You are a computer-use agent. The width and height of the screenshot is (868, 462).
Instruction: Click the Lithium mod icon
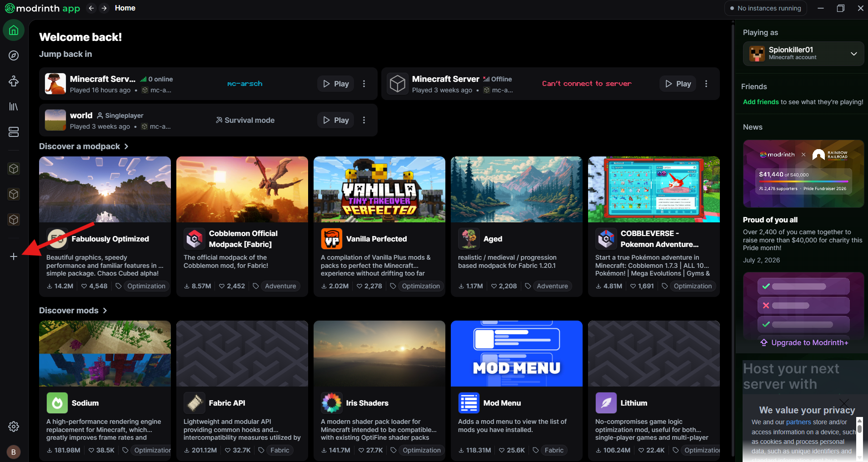pyautogui.click(x=606, y=403)
